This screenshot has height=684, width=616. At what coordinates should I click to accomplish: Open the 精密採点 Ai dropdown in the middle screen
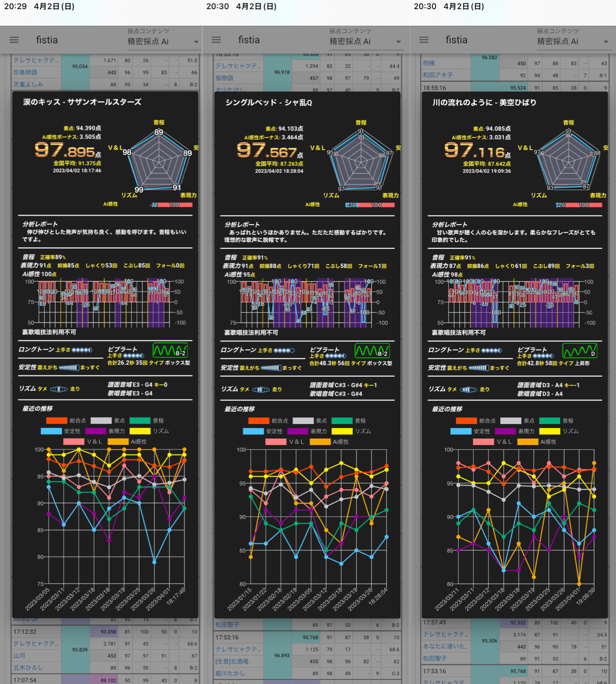pos(365,42)
